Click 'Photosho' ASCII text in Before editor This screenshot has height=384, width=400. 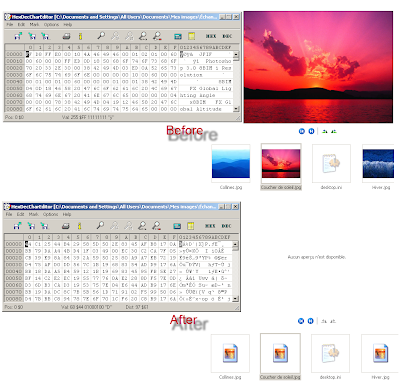pos(218,61)
